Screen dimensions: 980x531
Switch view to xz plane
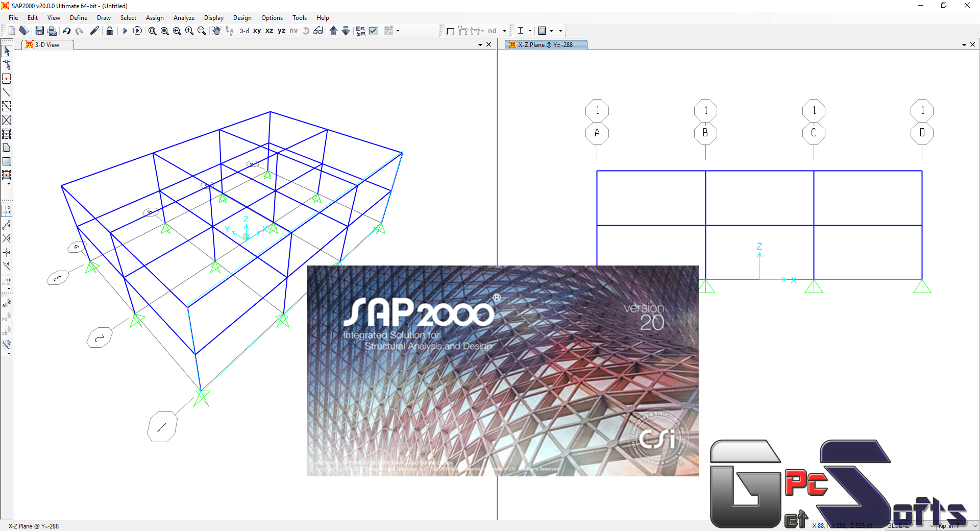coord(269,31)
